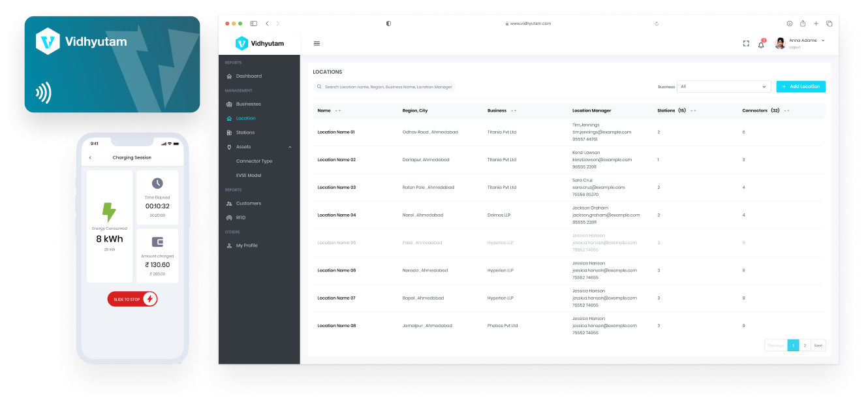Collapse the Assets menu section
The width and height of the screenshot is (868, 410).
tap(290, 147)
